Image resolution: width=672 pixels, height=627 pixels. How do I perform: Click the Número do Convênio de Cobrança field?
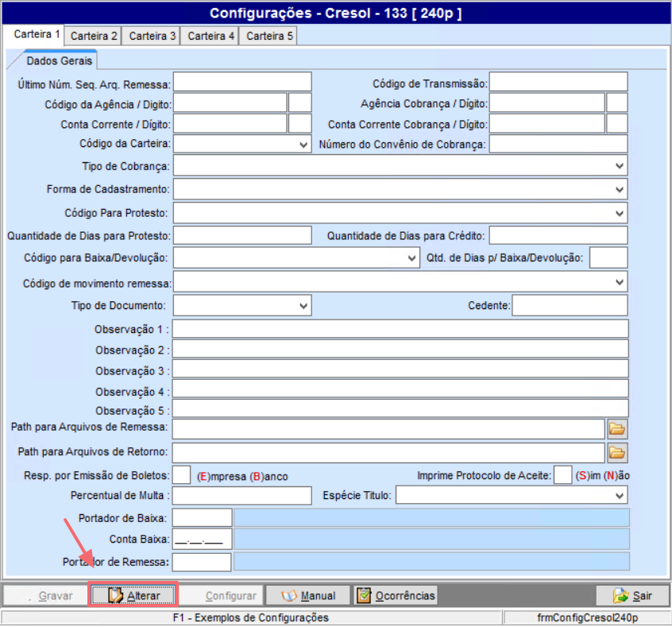point(558,144)
